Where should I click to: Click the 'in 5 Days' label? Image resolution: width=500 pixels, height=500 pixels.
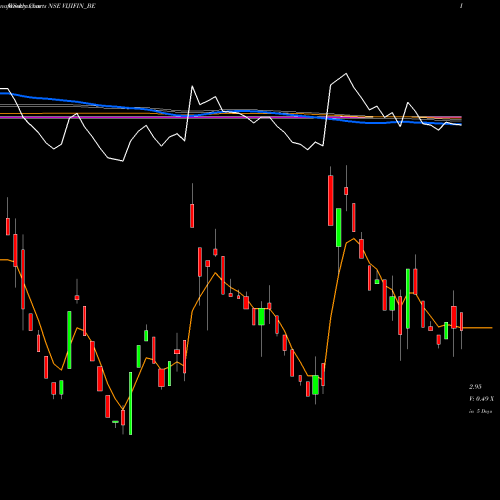click(480, 411)
